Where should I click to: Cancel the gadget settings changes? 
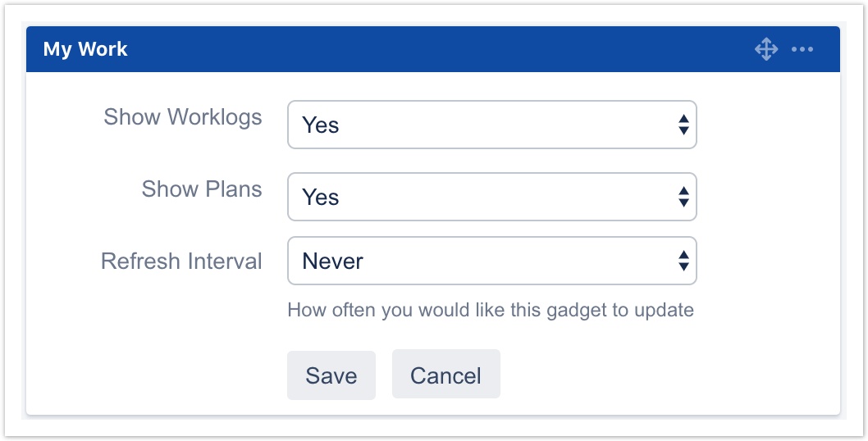(x=445, y=375)
